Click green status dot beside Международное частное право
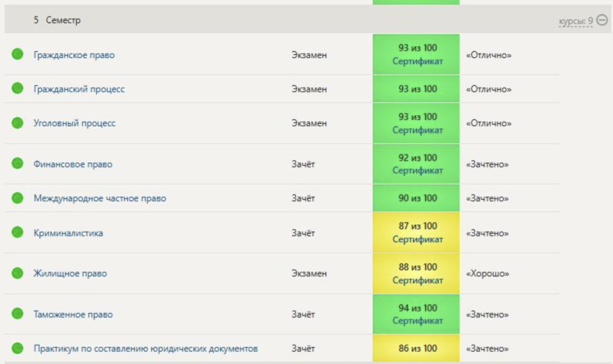Image resolution: width=613 pixels, height=364 pixels. pos(17,198)
